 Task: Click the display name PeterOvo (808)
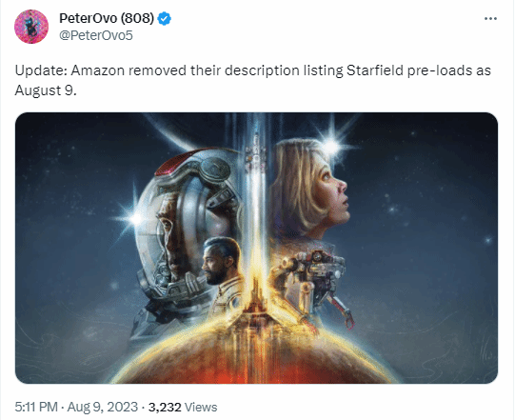(107, 18)
